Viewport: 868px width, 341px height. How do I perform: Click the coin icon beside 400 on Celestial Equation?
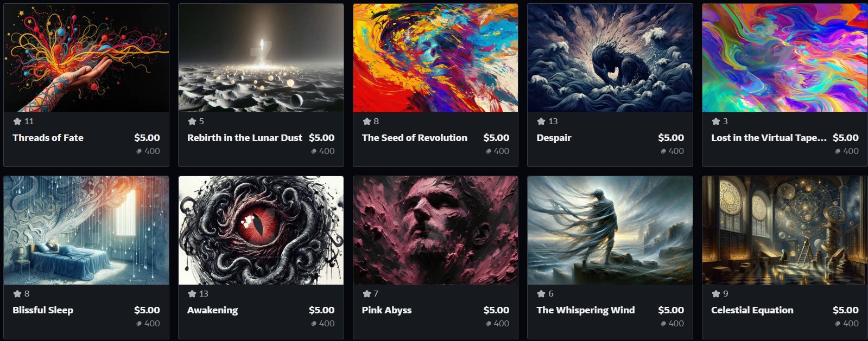click(x=838, y=324)
